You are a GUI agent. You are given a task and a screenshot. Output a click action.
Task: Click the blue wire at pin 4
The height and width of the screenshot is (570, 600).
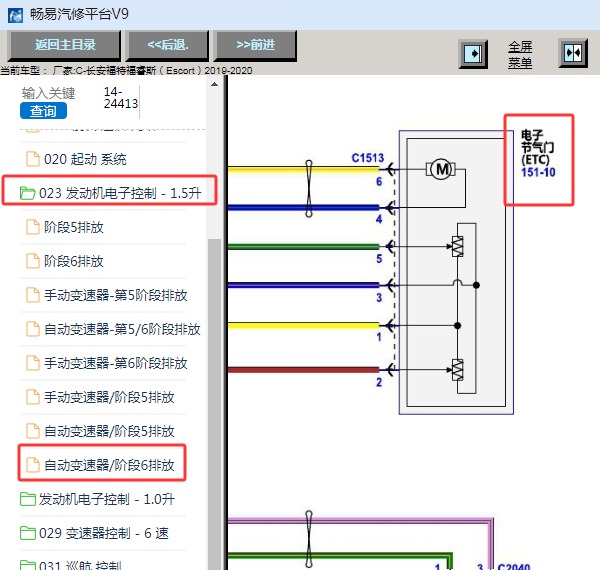[303, 208]
